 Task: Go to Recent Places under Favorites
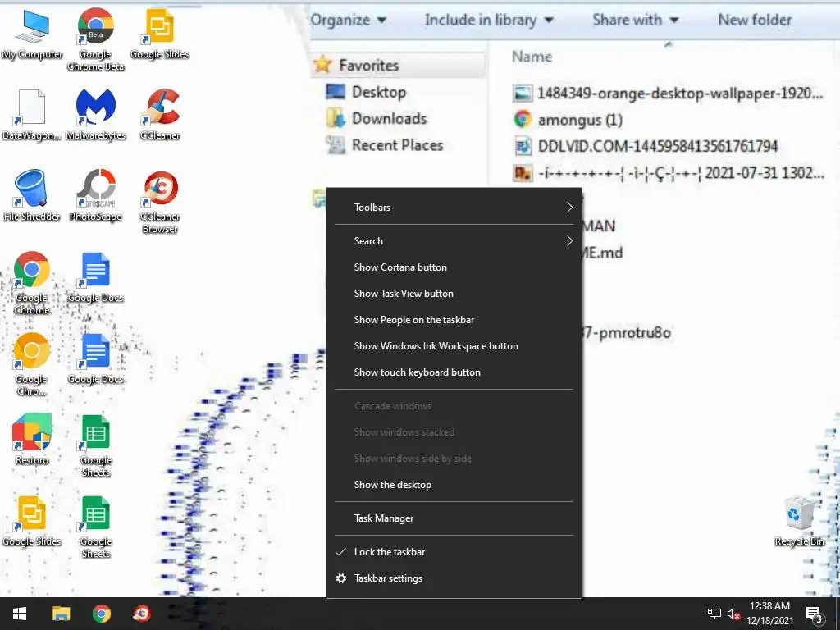pyautogui.click(x=385, y=145)
